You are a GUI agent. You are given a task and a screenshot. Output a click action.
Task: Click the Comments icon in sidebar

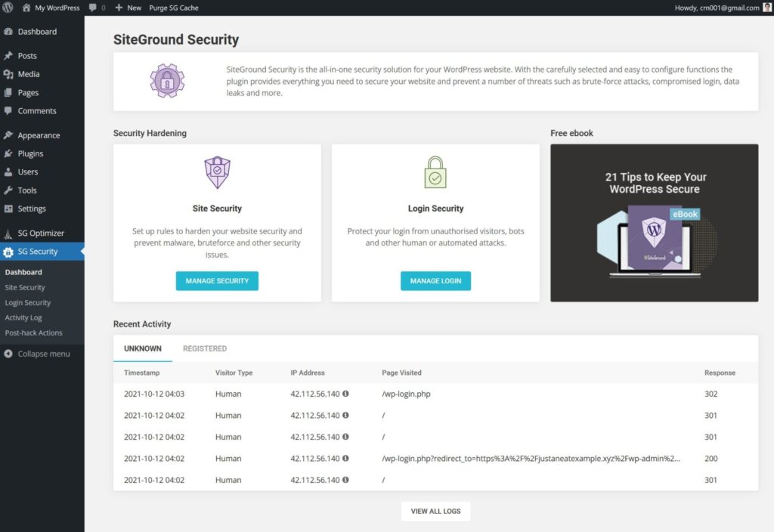(8, 110)
